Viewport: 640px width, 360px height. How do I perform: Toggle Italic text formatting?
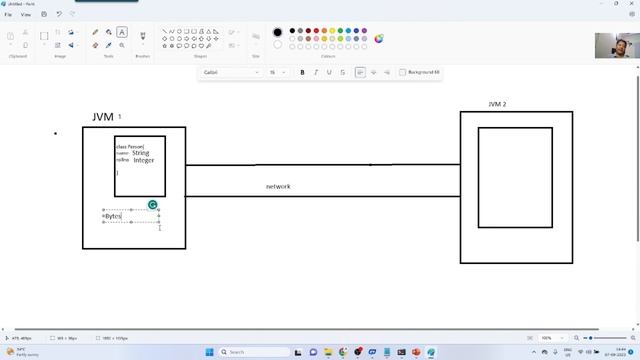coord(316,72)
